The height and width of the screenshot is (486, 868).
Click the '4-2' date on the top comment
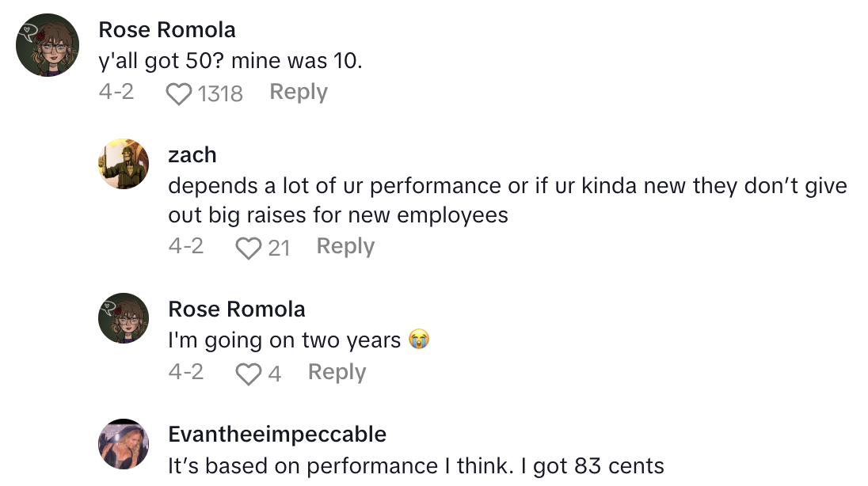(x=117, y=92)
